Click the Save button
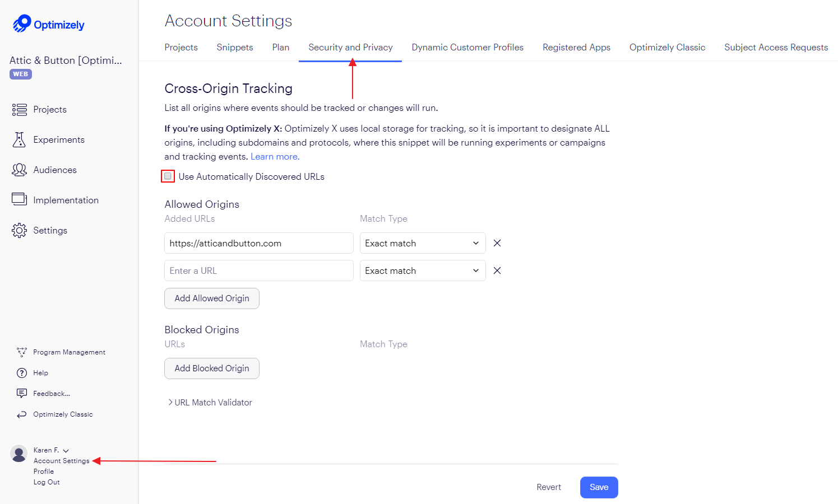Image resolution: width=838 pixels, height=504 pixels. pyautogui.click(x=599, y=487)
